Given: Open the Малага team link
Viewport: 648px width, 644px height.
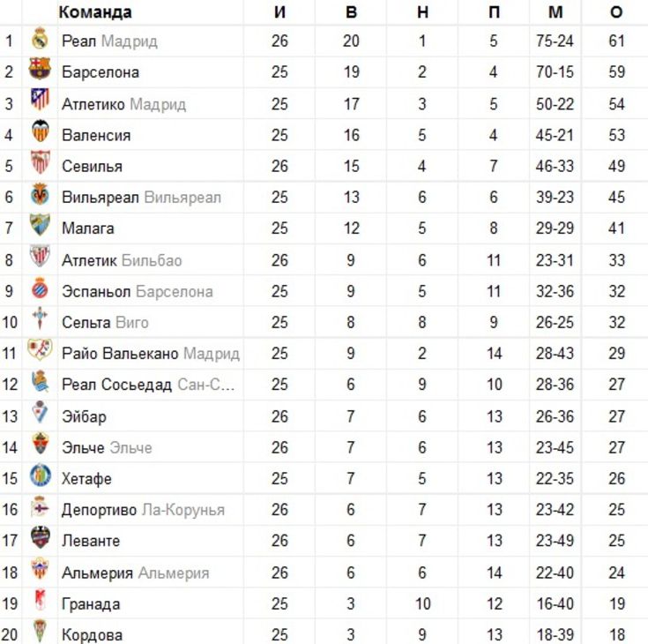Looking at the screenshot, I should tap(87, 228).
